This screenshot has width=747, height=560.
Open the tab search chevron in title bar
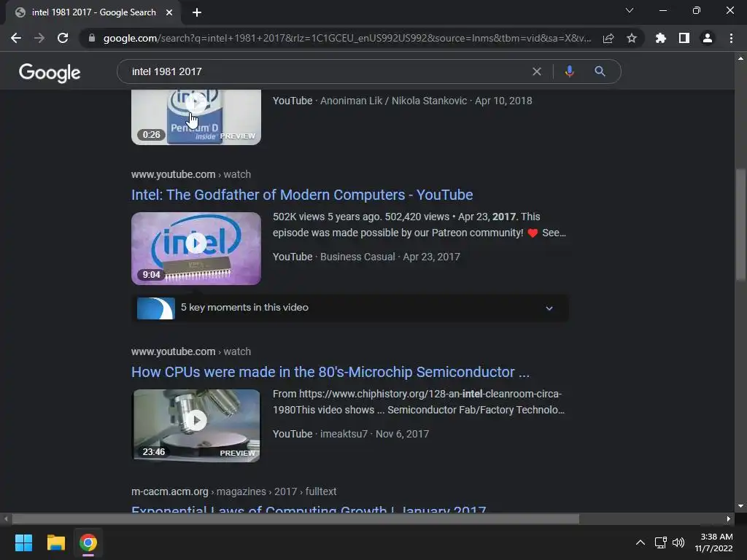(630, 10)
